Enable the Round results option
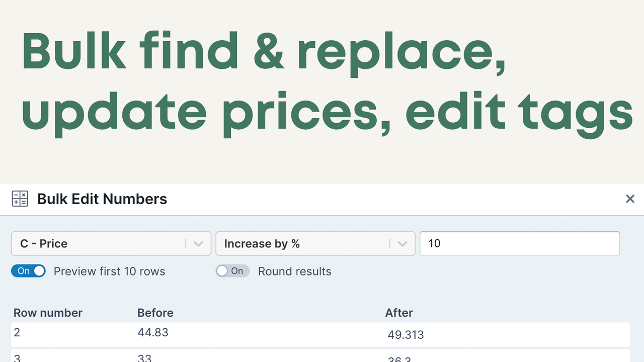Viewport: 644px width, 362px height. (x=232, y=271)
